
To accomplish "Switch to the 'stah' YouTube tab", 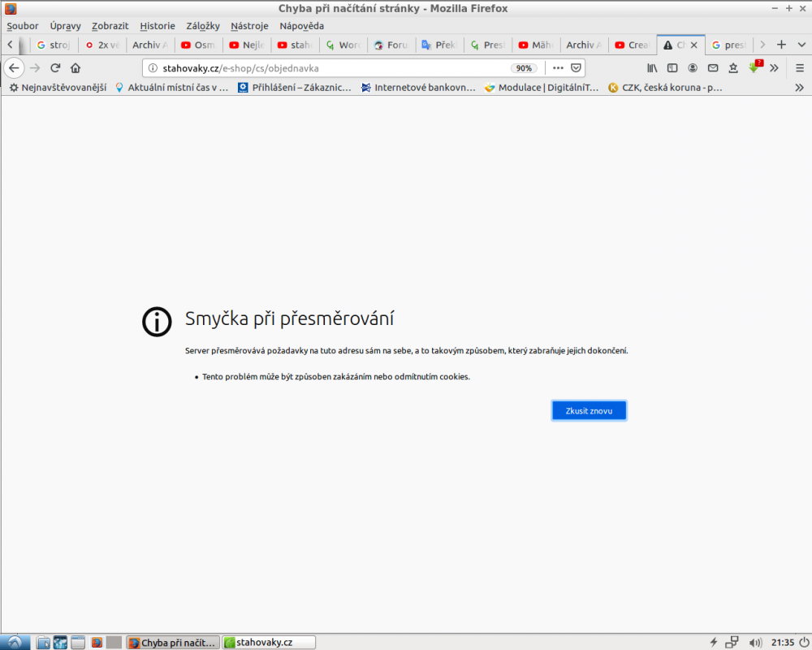I will (x=296, y=45).
